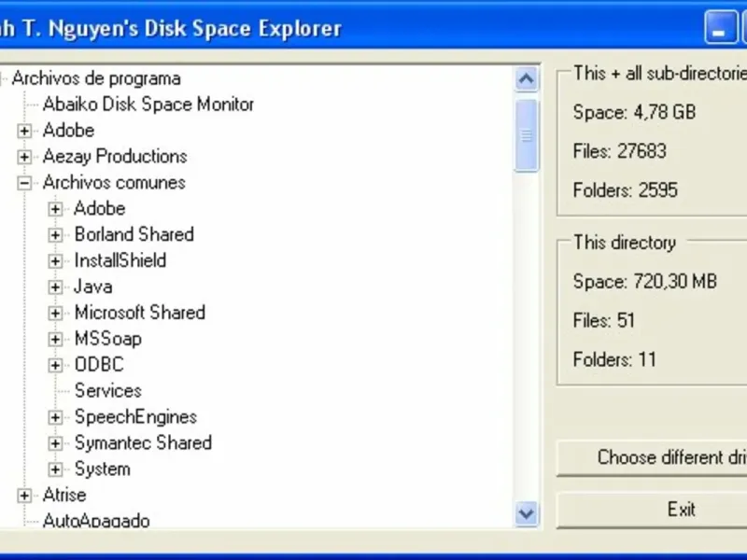This screenshot has height=560, width=747.
Task: Expand the MSSoap subfolder
Action: pos(56,340)
